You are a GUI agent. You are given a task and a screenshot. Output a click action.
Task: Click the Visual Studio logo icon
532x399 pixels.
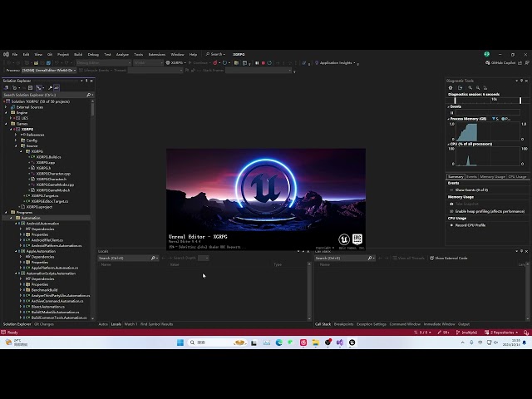(6, 54)
